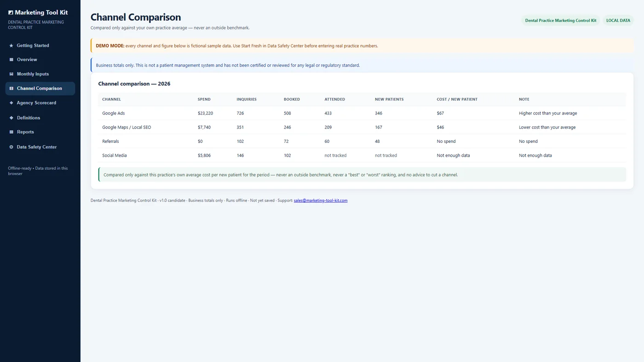Go to the Overview section
This screenshot has width=644, height=362.
point(40,60)
